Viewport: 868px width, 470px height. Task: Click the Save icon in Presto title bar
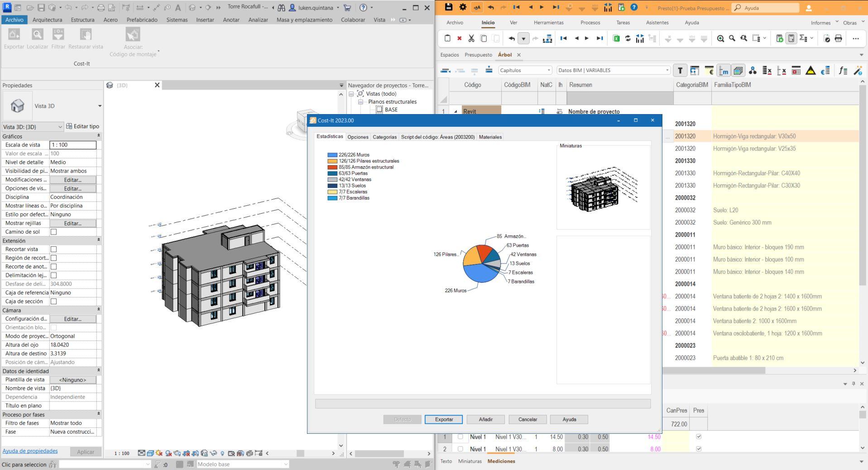click(x=448, y=7)
